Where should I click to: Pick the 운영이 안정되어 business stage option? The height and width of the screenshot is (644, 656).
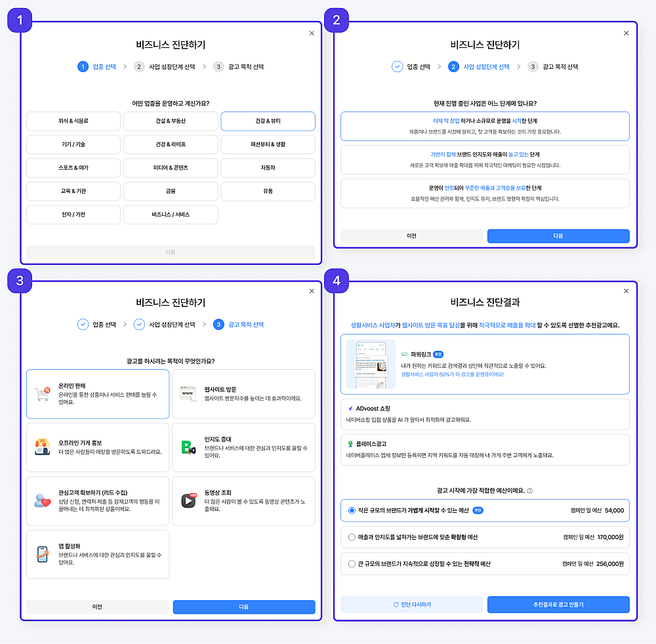[485, 193]
